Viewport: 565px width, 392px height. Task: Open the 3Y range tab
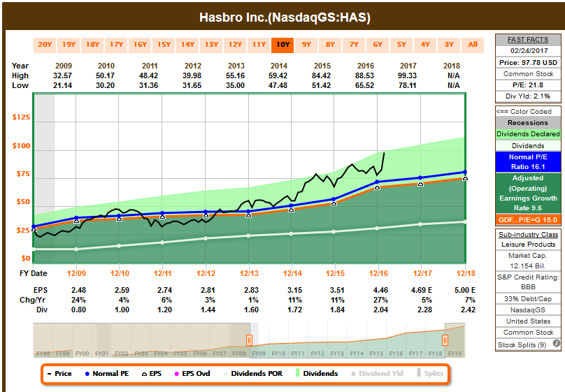tap(450, 45)
